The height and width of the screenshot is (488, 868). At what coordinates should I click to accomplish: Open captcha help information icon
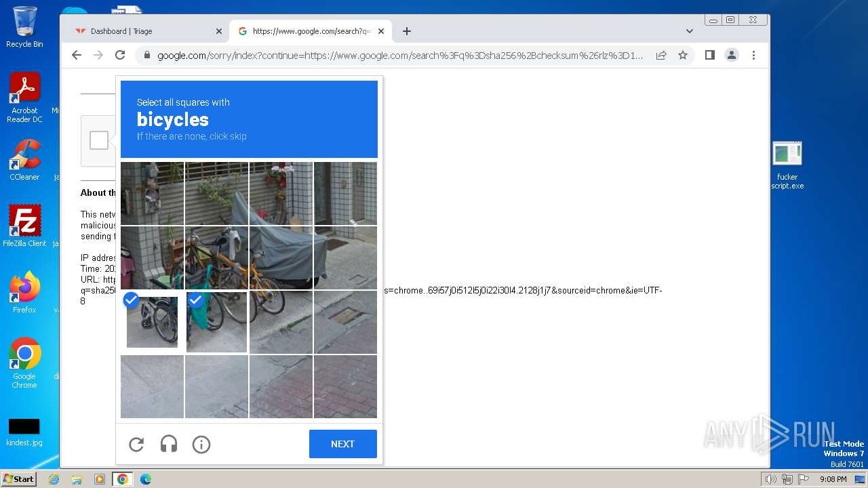(201, 444)
